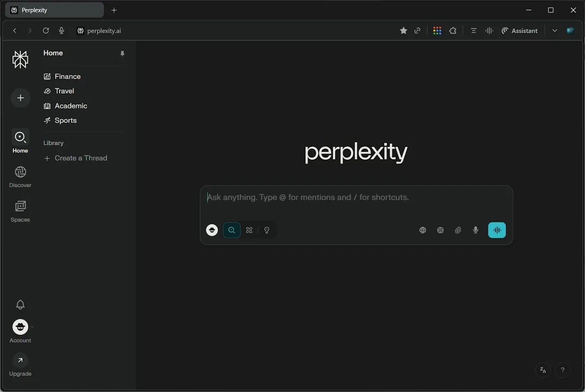Go back in the browser
This screenshot has width=585, height=392.
15,31
